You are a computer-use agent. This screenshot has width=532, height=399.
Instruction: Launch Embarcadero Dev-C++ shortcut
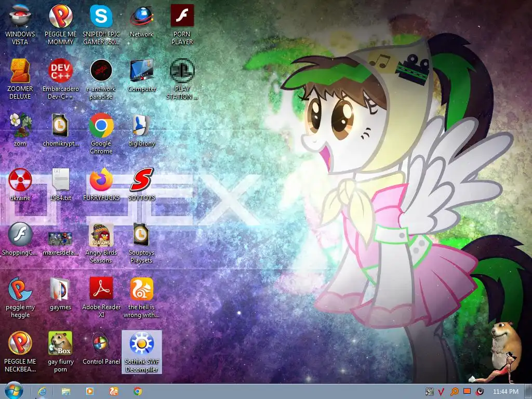[x=60, y=79]
